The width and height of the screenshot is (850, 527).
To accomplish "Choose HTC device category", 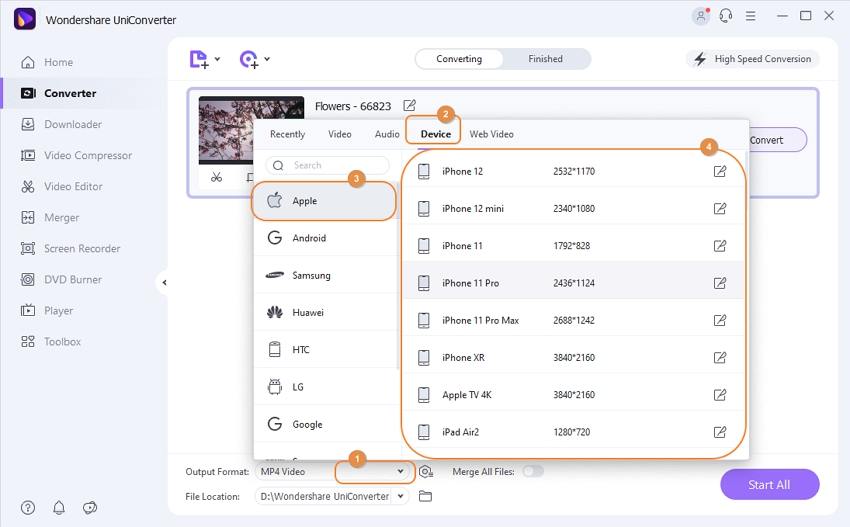I will 325,350.
